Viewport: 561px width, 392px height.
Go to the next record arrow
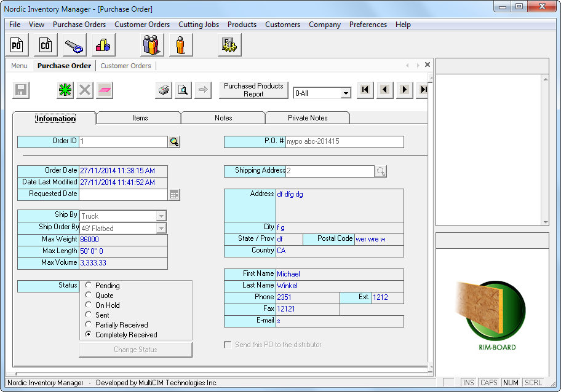404,90
